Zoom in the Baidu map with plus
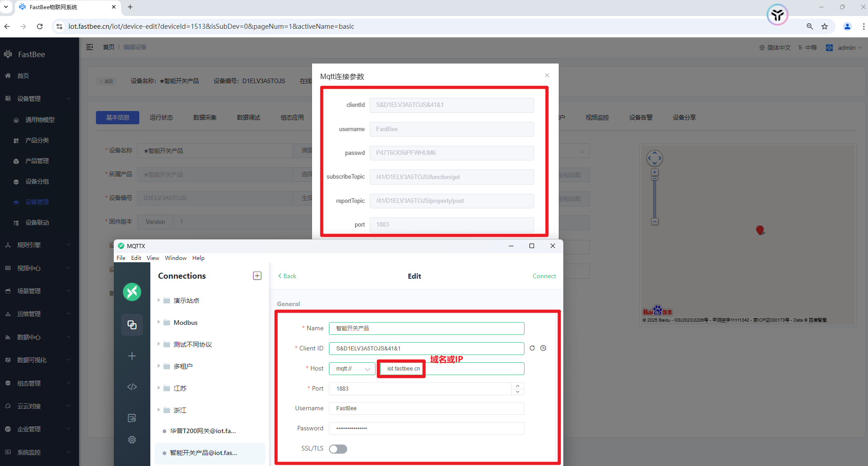 click(655, 172)
